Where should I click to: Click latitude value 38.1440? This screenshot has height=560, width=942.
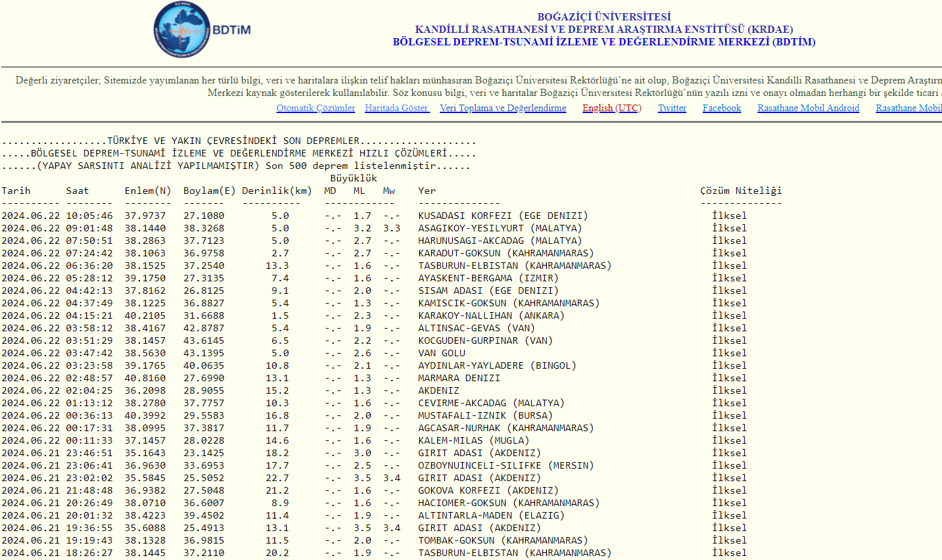pyautogui.click(x=145, y=228)
